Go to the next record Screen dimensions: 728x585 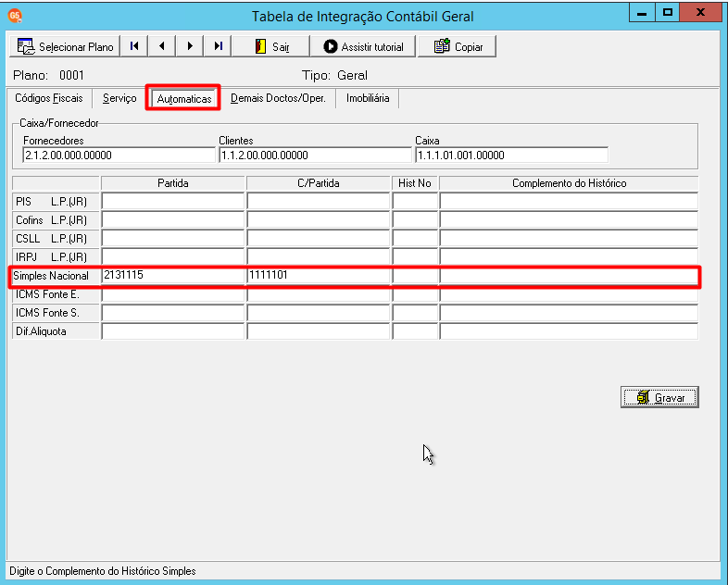click(x=190, y=46)
